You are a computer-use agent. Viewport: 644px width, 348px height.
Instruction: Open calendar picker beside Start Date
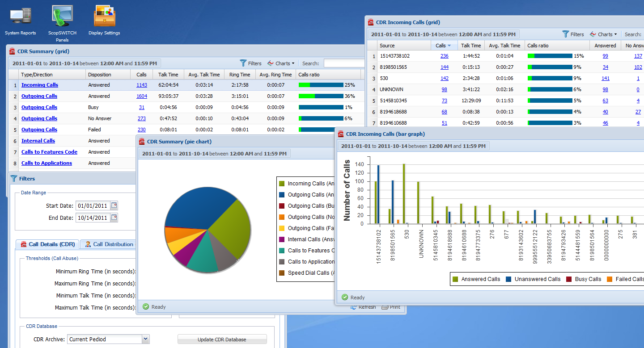click(114, 205)
